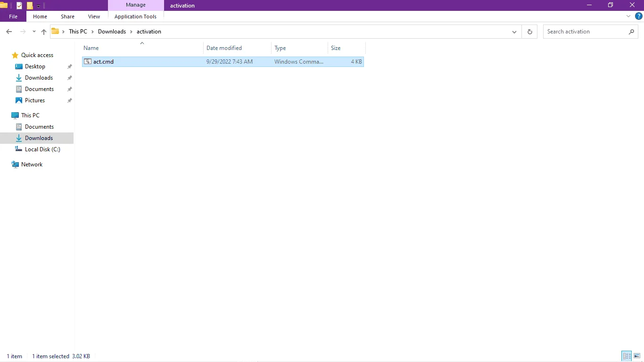Select the act.cmd file
Image resolution: width=644 pixels, height=362 pixels.
223,62
